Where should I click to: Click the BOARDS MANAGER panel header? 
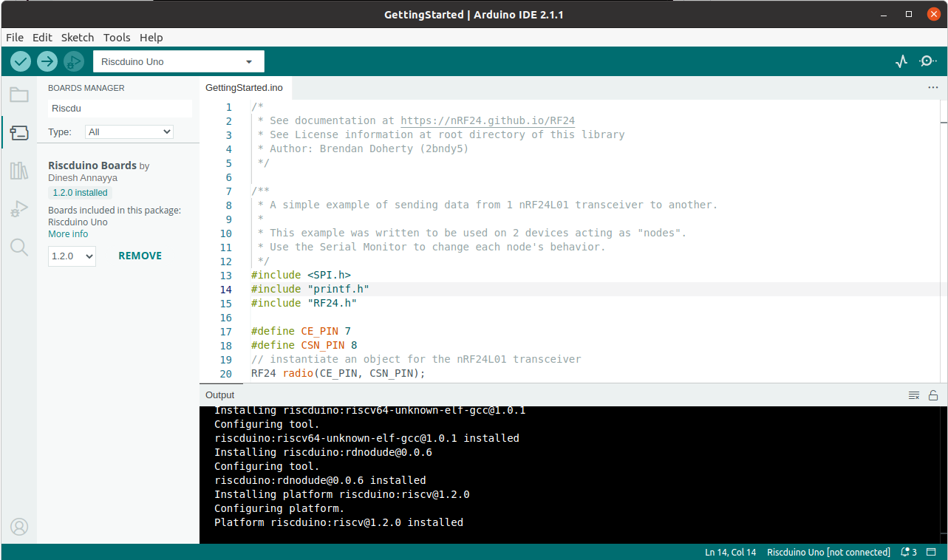click(86, 88)
